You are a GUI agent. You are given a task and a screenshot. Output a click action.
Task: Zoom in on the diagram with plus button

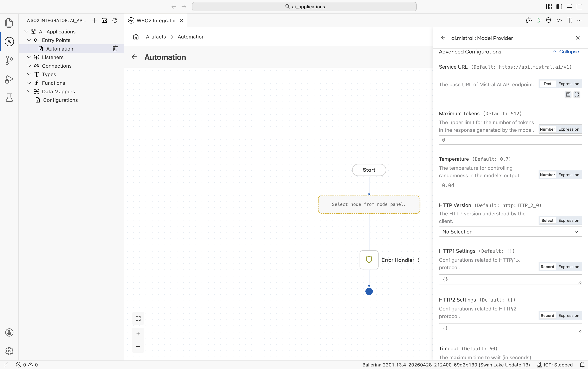pos(138,334)
